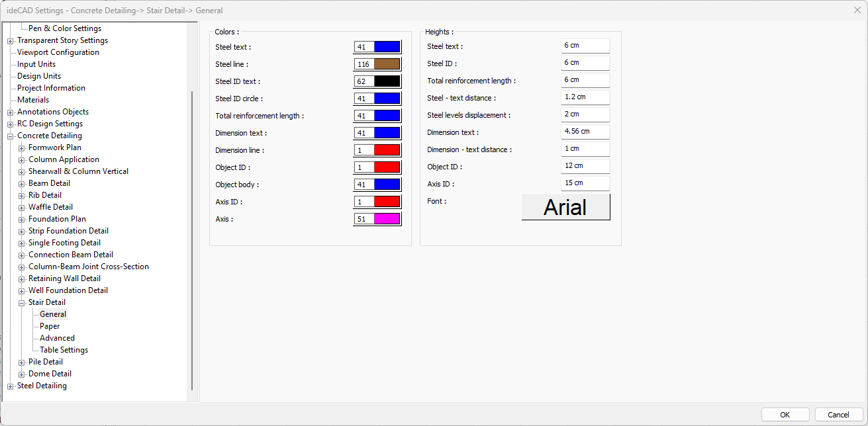Select Project Information in the tree
The width and height of the screenshot is (868, 426).
(51, 88)
